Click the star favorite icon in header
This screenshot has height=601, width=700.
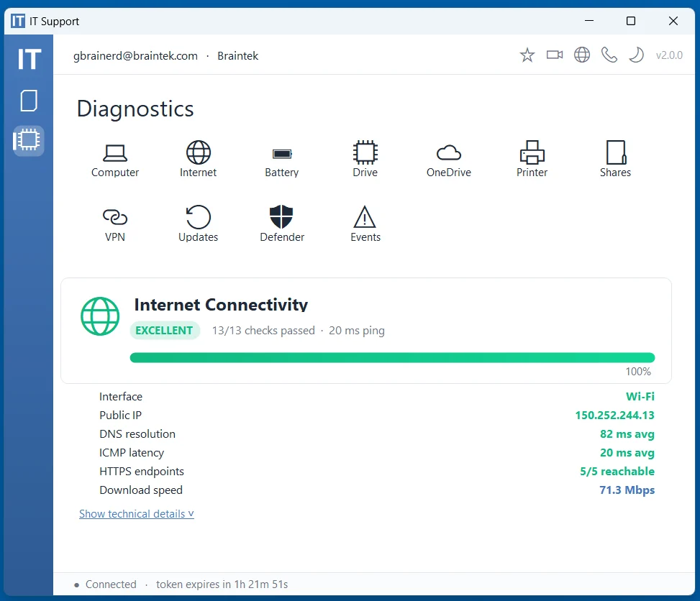527,55
